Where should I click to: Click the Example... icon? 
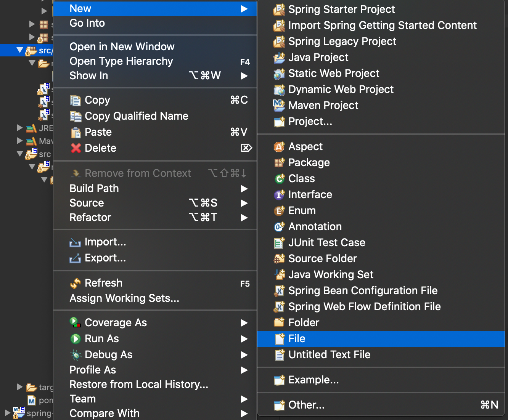click(x=279, y=380)
